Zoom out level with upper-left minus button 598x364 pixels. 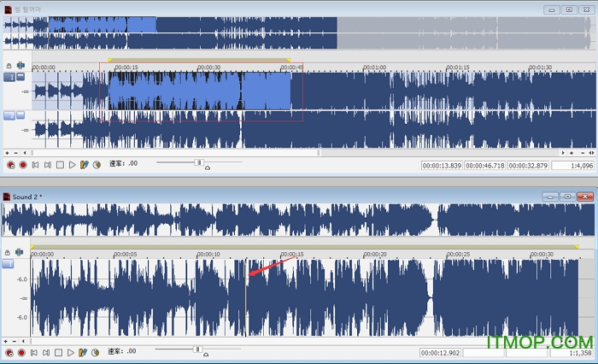(x=15, y=153)
